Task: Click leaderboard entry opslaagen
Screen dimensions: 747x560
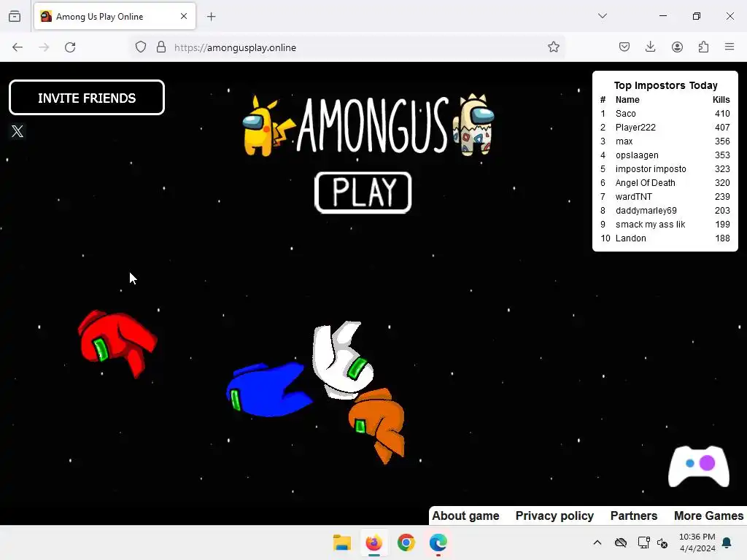Action: click(x=637, y=155)
